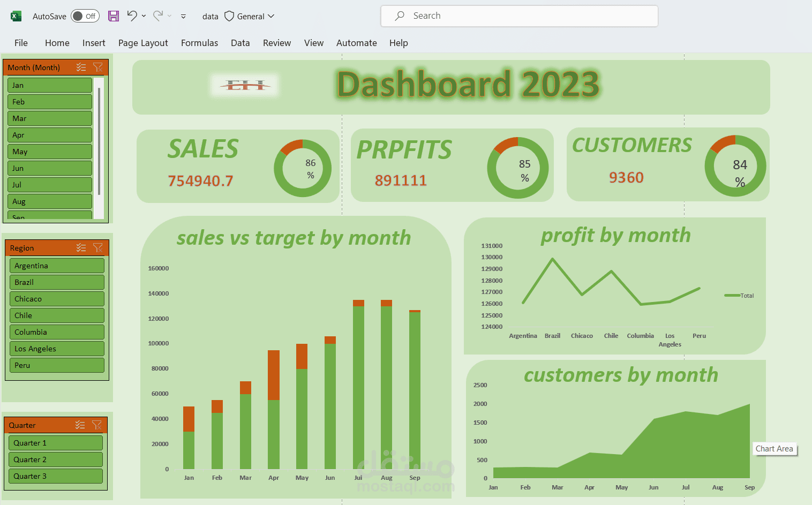Viewport: 812px width, 505px height.
Task: Toggle multi-select in Month slicer
Action: (81, 67)
